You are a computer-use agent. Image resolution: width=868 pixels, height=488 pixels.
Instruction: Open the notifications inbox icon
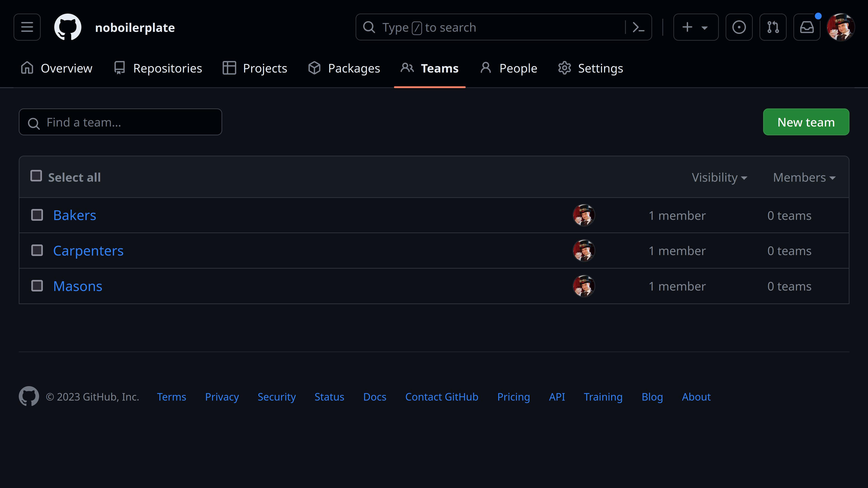(807, 27)
